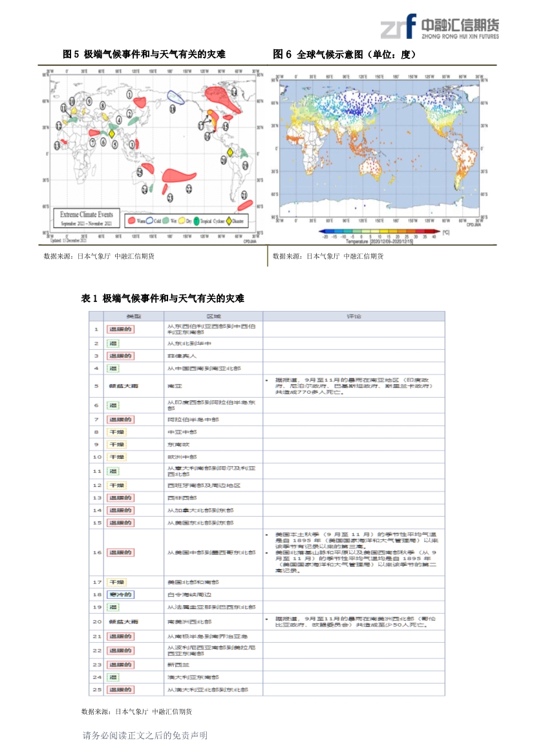Click event marker 1 on the climate map
The width and height of the screenshot is (534, 756).
(129, 94)
